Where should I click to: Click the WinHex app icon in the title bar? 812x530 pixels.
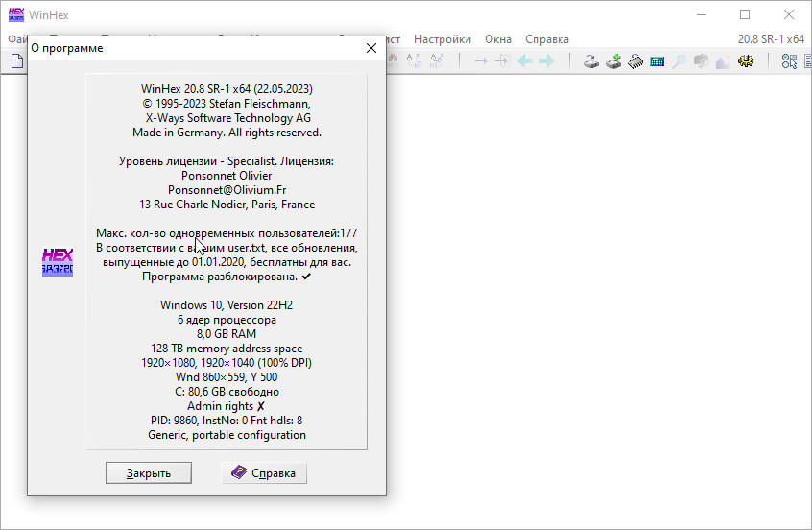pyautogui.click(x=16, y=14)
